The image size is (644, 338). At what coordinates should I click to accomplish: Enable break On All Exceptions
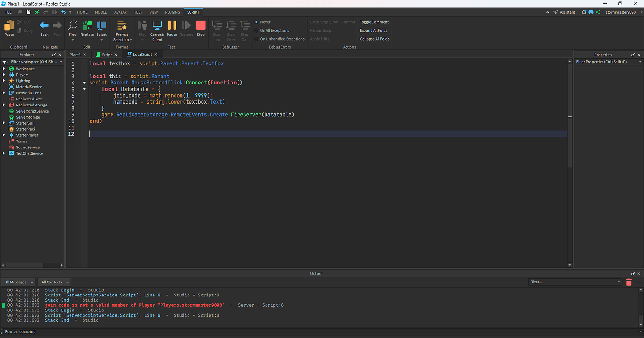272,30
